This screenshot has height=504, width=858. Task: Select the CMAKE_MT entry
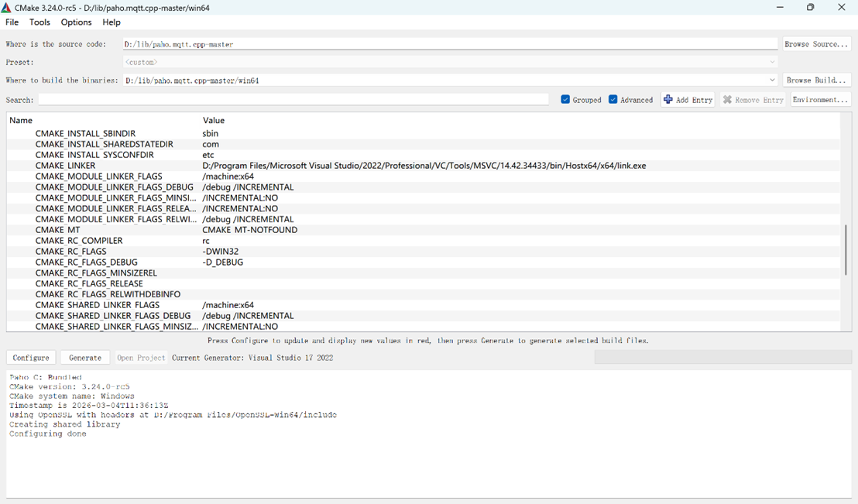pos(57,230)
